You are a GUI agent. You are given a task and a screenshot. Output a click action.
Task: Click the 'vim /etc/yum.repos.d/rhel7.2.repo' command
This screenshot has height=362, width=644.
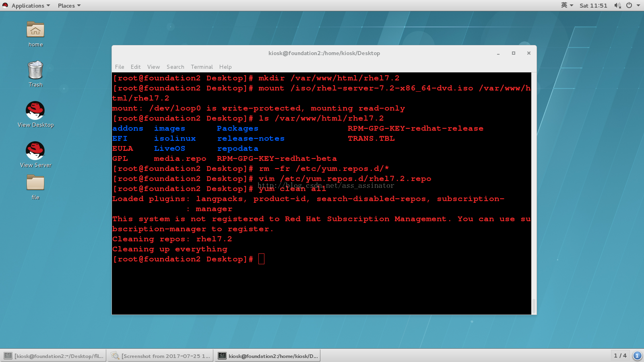(345, 179)
